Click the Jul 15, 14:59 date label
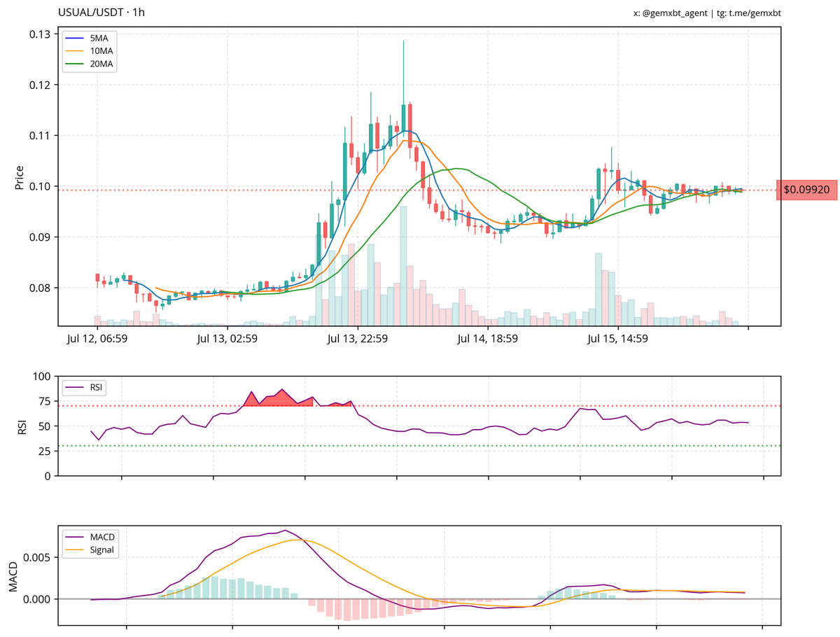This screenshot has height=637, width=840. [617, 339]
